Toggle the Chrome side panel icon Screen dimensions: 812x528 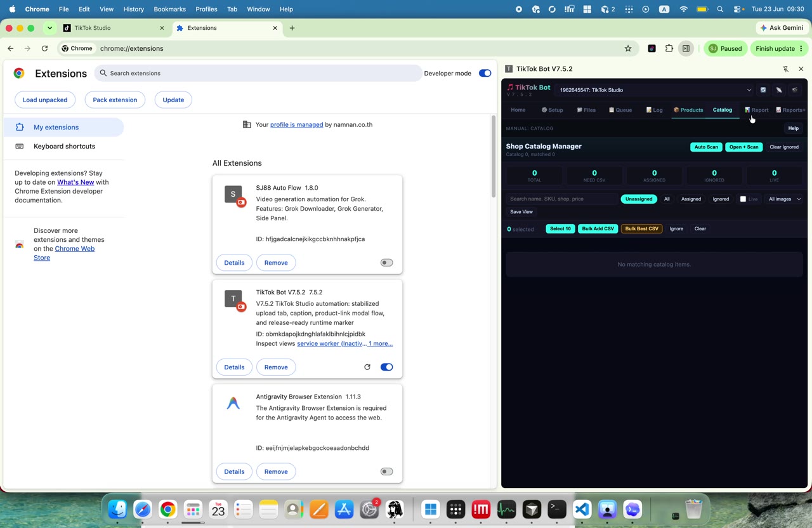coord(686,48)
